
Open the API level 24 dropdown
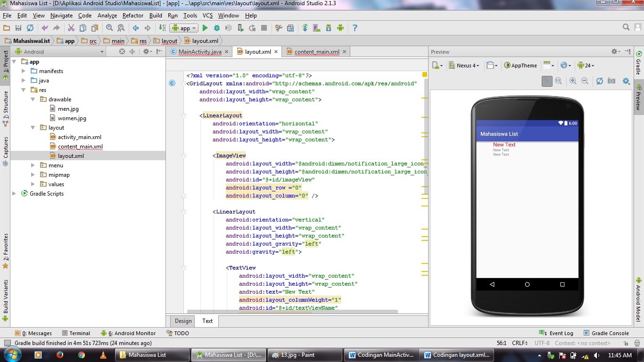(x=586, y=66)
